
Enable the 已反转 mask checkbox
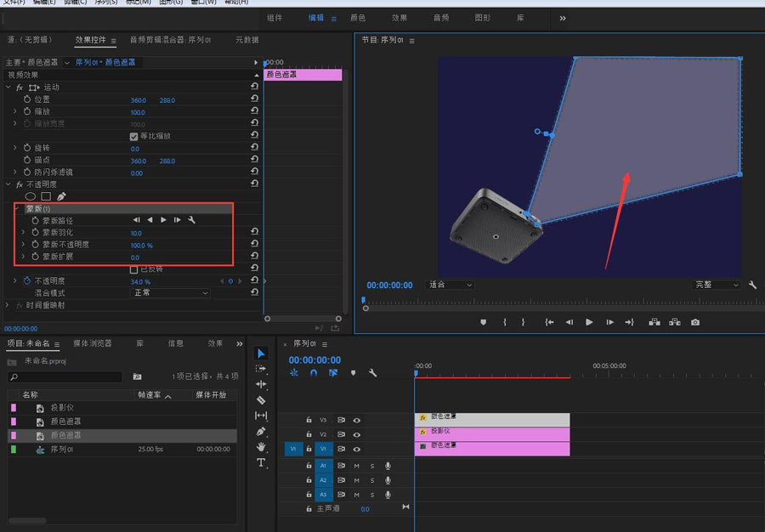(133, 269)
